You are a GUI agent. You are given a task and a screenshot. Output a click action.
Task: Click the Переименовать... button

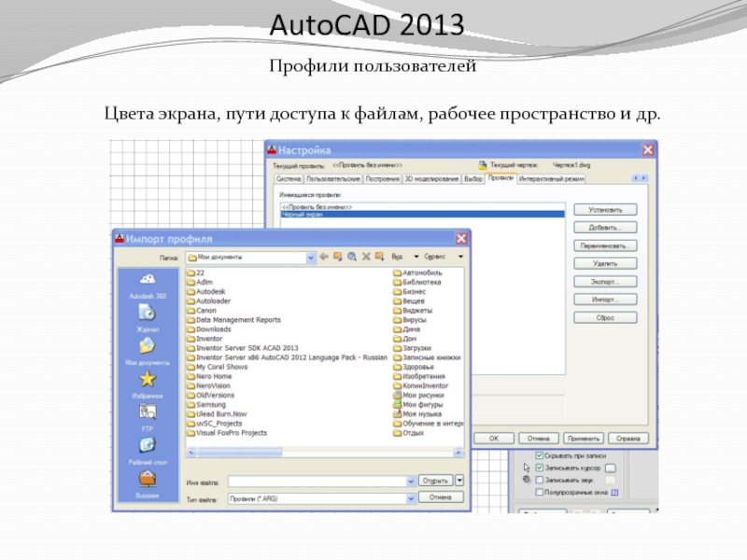point(605,245)
